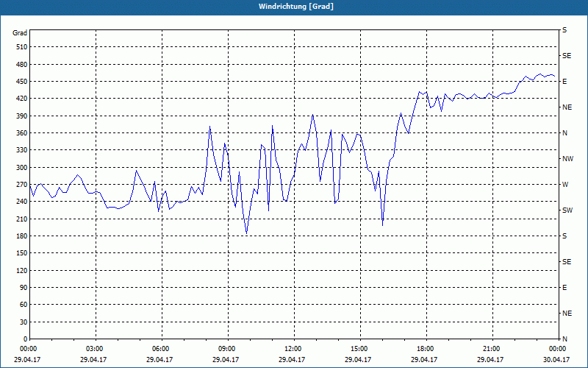This screenshot has width=588, height=368.
Task: Click the SW compass label
Action: click(567, 210)
